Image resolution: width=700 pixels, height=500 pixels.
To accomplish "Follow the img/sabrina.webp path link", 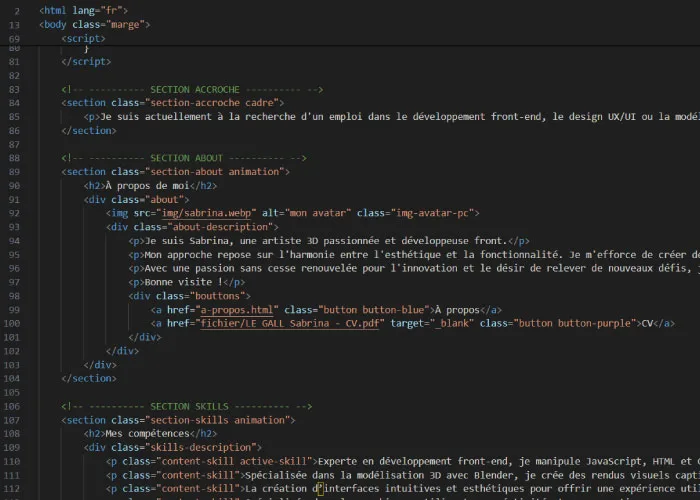I will tap(206, 213).
